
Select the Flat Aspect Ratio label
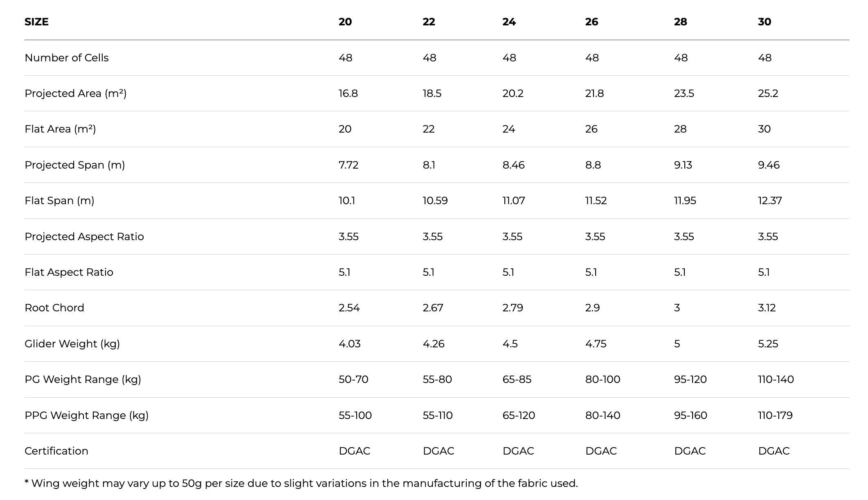point(69,272)
